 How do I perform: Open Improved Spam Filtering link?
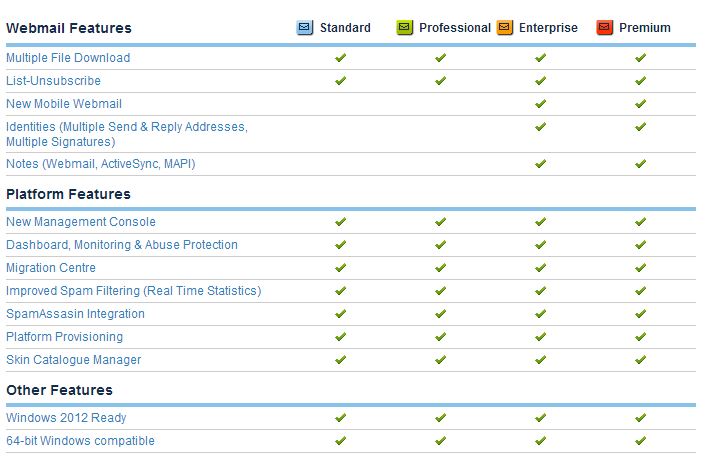click(x=134, y=291)
